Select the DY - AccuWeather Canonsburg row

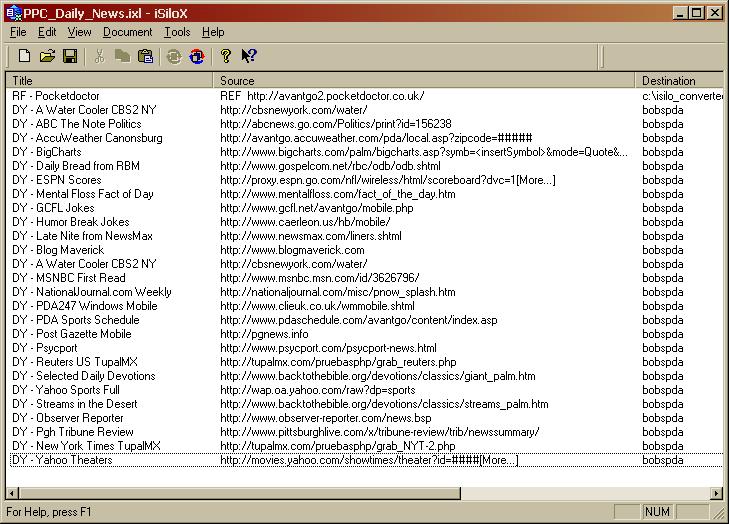click(x=366, y=138)
